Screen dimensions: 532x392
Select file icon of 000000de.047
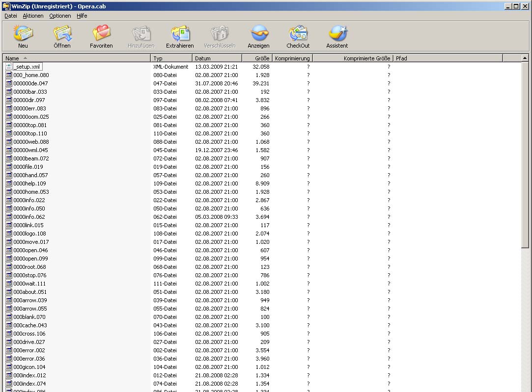point(9,83)
